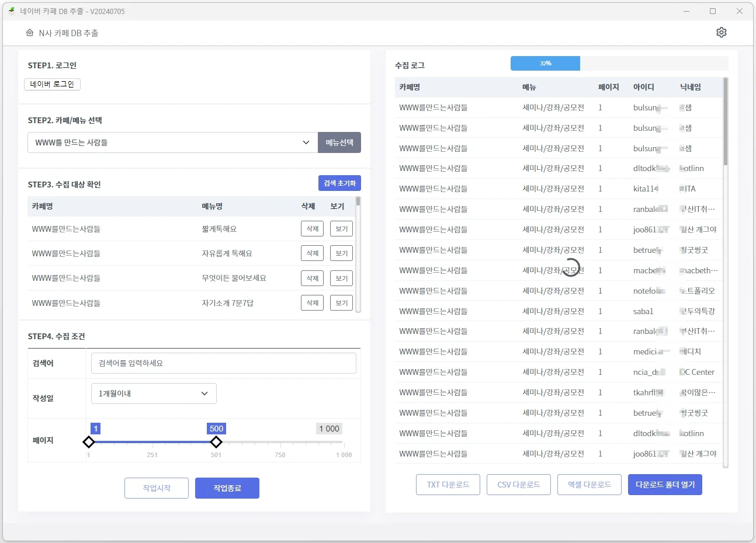View the 무엇이든 물어보세요 row
Image resolution: width=756 pixels, height=543 pixels.
coord(341,279)
